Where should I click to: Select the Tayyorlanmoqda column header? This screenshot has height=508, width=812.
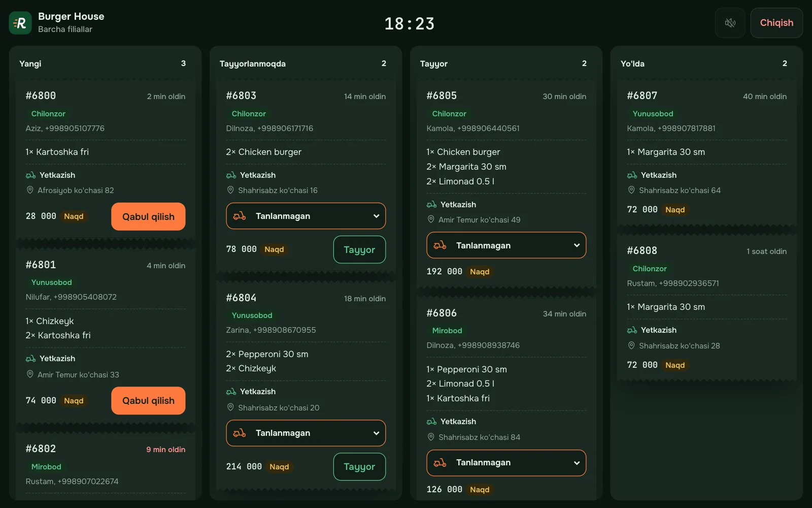click(x=253, y=63)
